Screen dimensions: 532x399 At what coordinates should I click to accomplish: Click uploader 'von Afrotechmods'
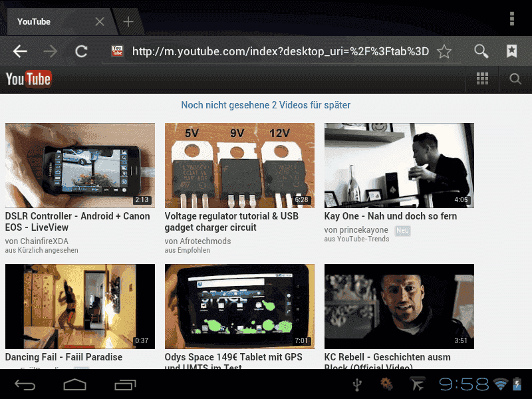(x=198, y=241)
